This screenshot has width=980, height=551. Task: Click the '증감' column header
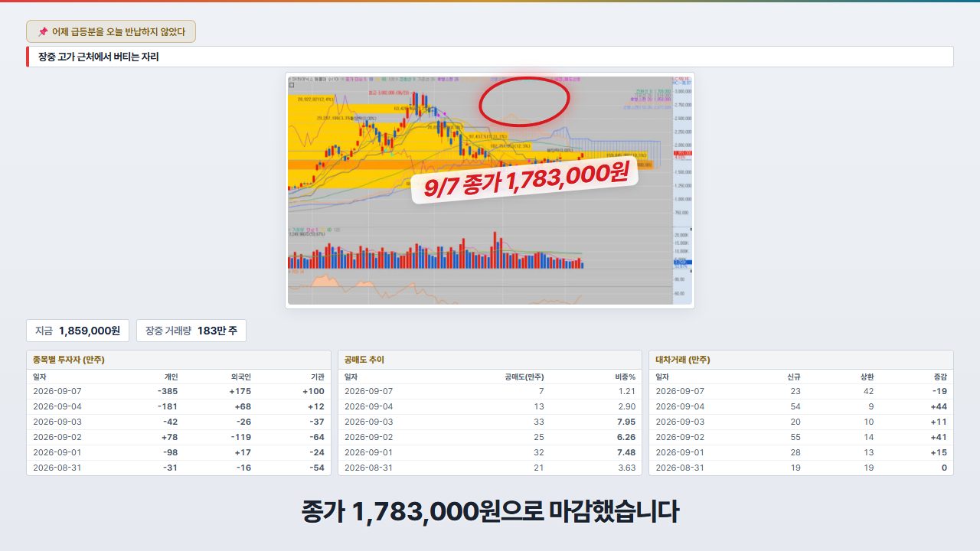click(939, 377)
